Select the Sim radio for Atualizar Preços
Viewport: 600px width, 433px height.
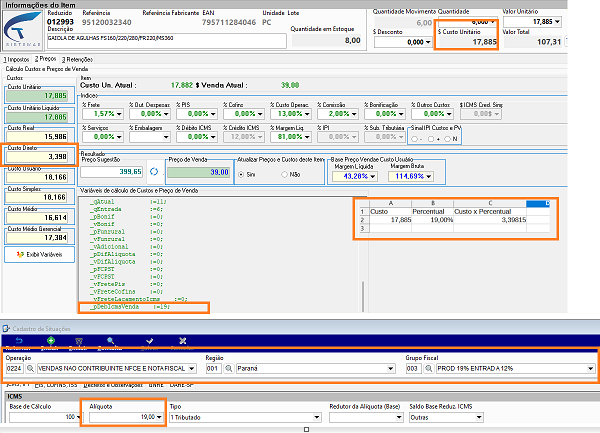click(241, 174)
